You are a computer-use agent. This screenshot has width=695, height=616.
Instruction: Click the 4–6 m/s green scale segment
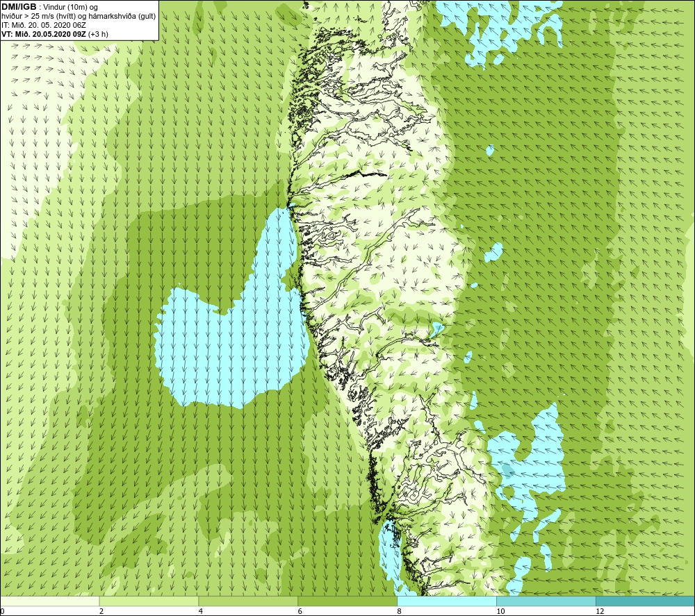click(248, 601)
